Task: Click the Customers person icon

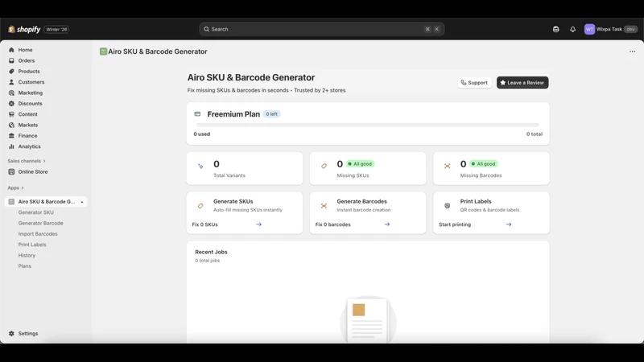Action: 11,82
